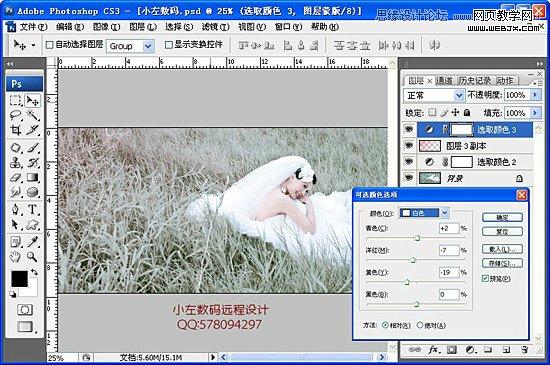Open the Group dropdown in options bar

[148, 46]
